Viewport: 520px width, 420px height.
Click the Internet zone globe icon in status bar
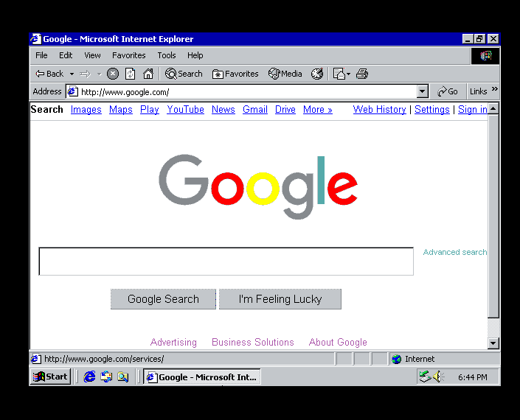(396, 359)
